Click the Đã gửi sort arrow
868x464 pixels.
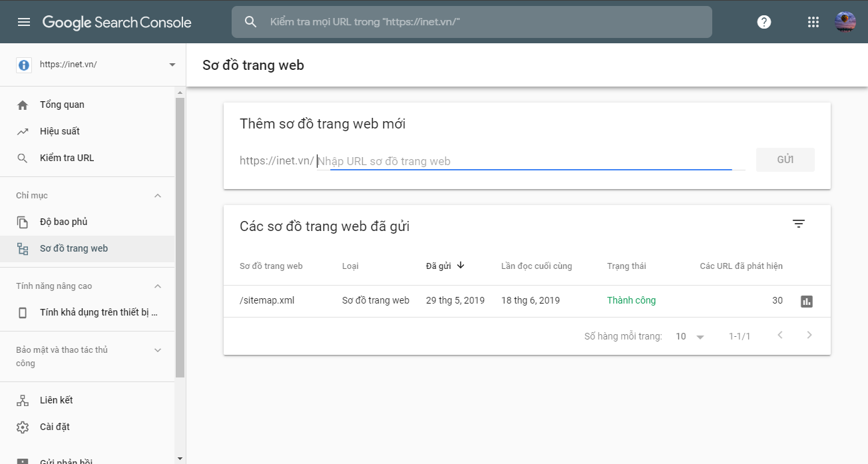pos(461,265)
